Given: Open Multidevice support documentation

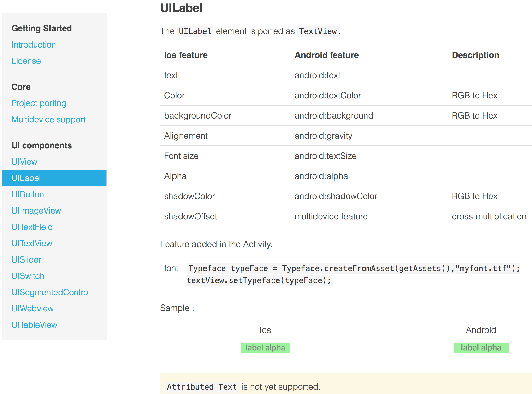Looking at the screenshot, I should pyautogui.click(x=48, y=119).
